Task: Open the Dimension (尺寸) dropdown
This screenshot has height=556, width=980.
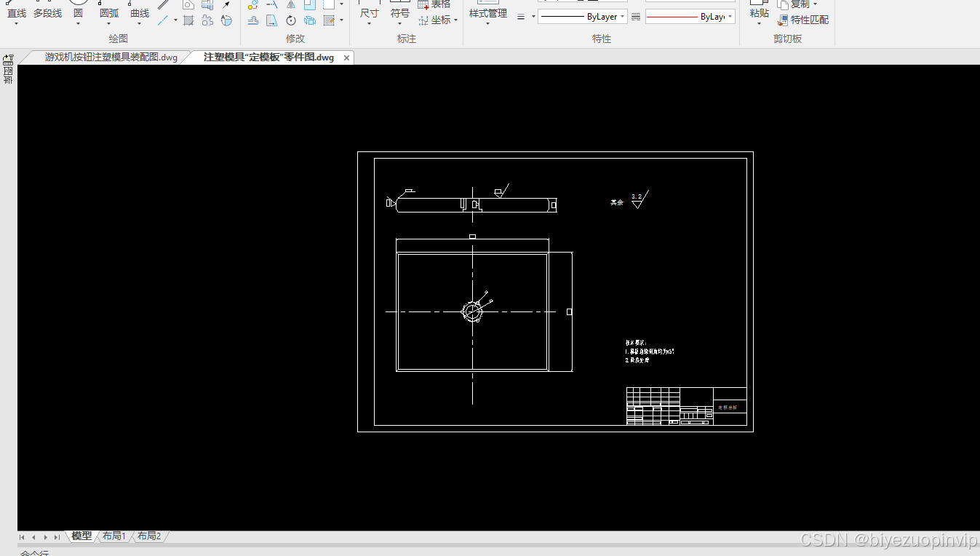Action: click(x=369, y=23)
